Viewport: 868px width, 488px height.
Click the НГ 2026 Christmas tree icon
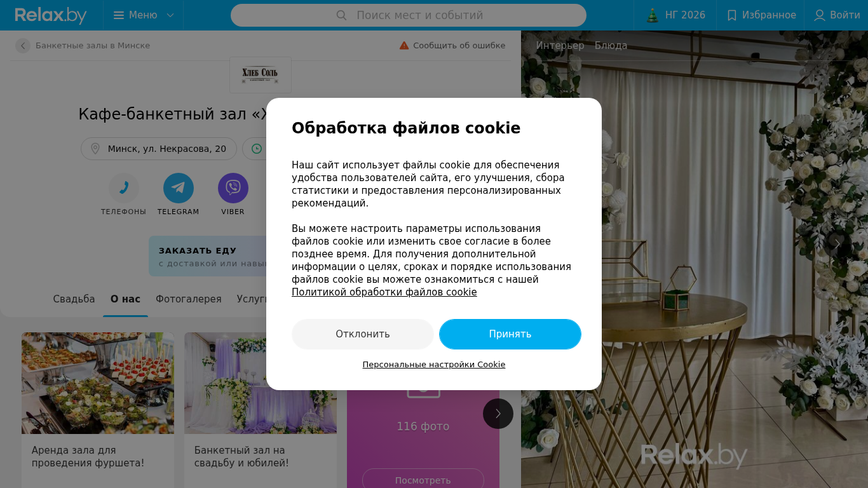[x=653, y=15]
